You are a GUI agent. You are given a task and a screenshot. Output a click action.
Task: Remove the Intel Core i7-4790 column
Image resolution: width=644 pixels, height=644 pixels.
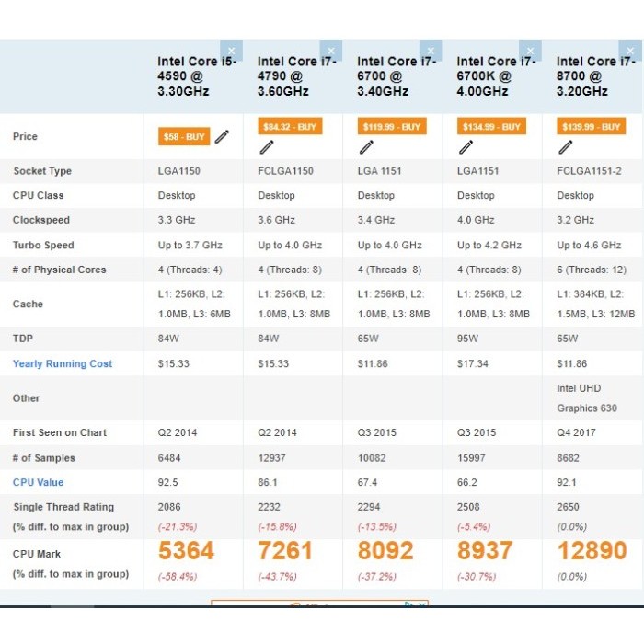331,51
